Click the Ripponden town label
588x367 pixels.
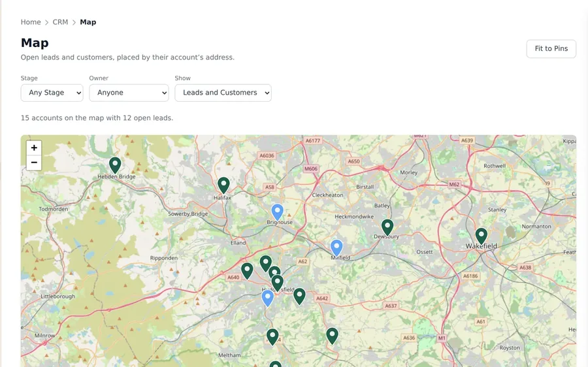click(x=164, y=258)
